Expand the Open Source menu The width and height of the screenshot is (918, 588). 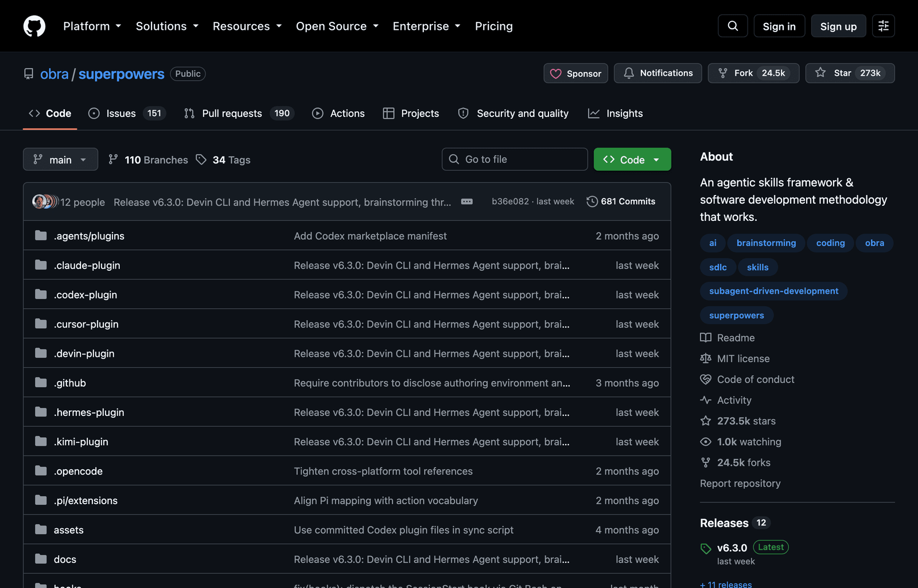[337, 26]
